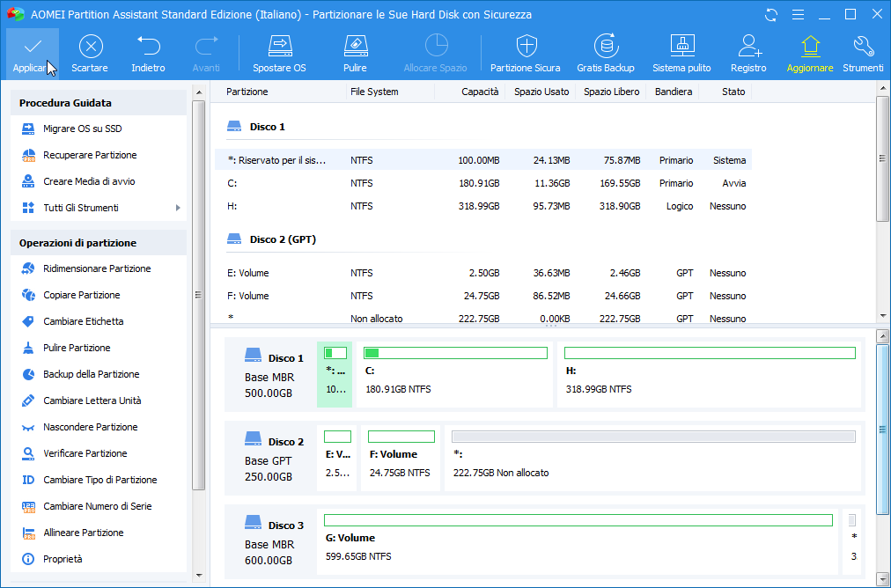Click Cambiare Lettera Unità option
Screen dimensions: 891x588
point(92,401)
